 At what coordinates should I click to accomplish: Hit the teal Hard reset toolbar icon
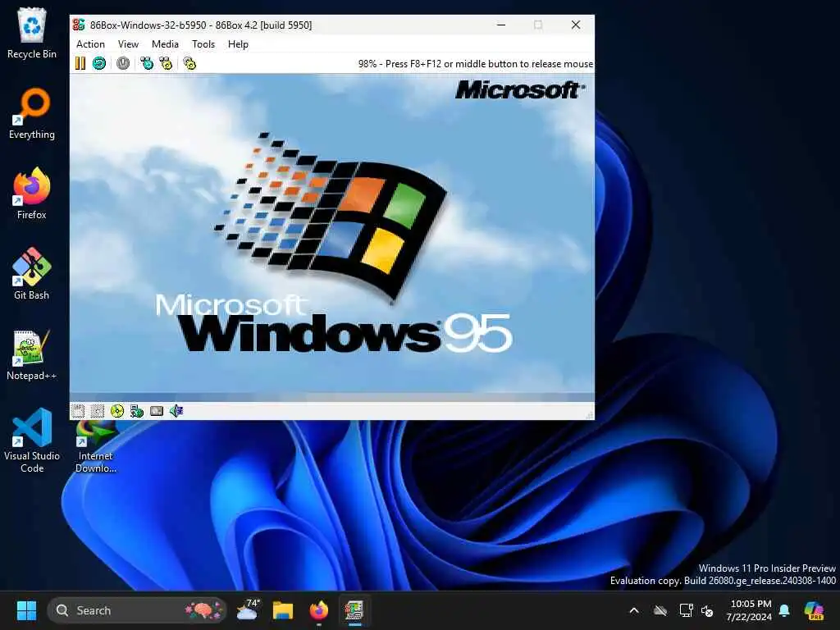pos(99,63)
